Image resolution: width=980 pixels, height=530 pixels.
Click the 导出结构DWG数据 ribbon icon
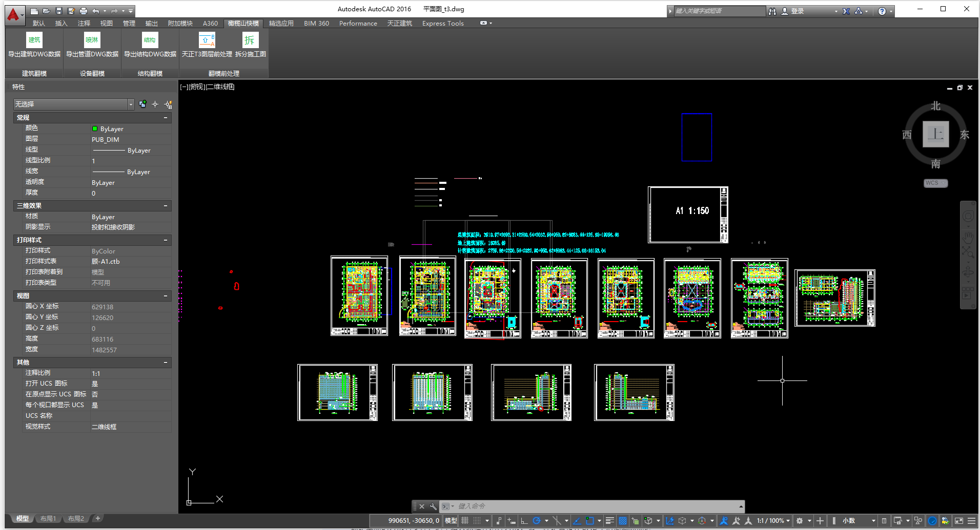click(x=150, y=40)
